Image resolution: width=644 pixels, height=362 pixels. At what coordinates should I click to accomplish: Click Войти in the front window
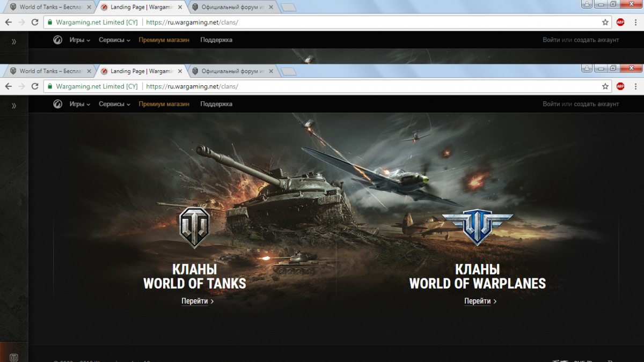(x=551, y=104)
